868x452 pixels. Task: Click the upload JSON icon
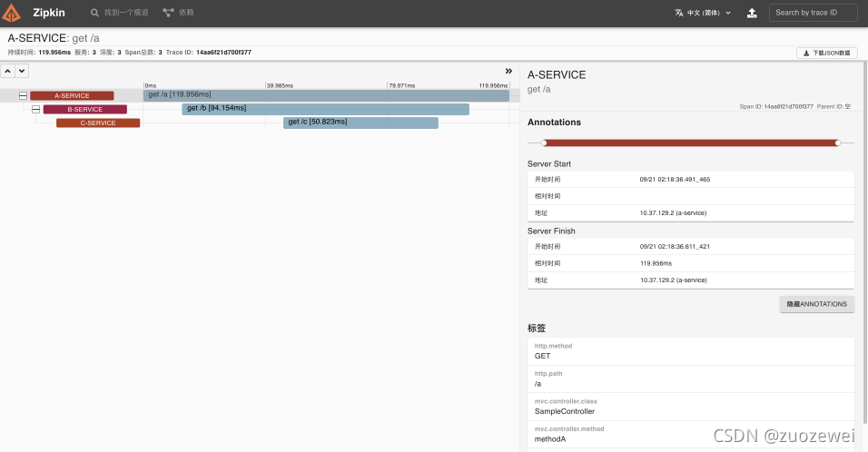[752, 13]
